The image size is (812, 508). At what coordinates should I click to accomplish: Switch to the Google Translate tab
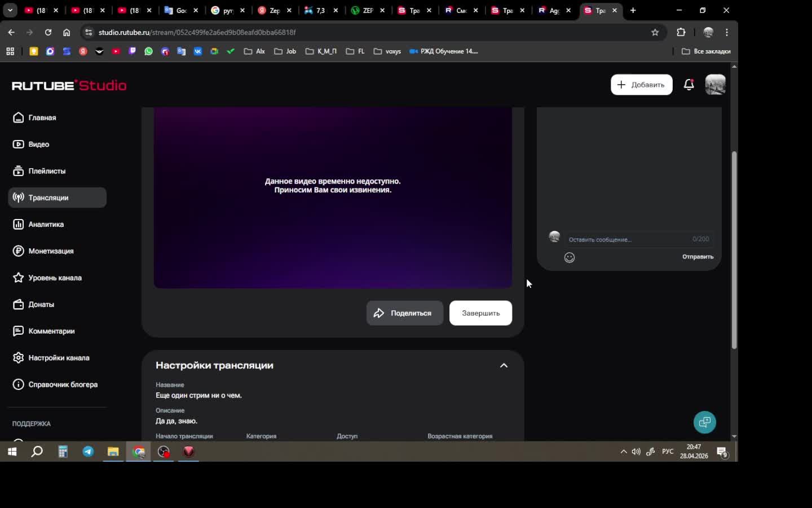pyautogui.click(x=182, y=10)
